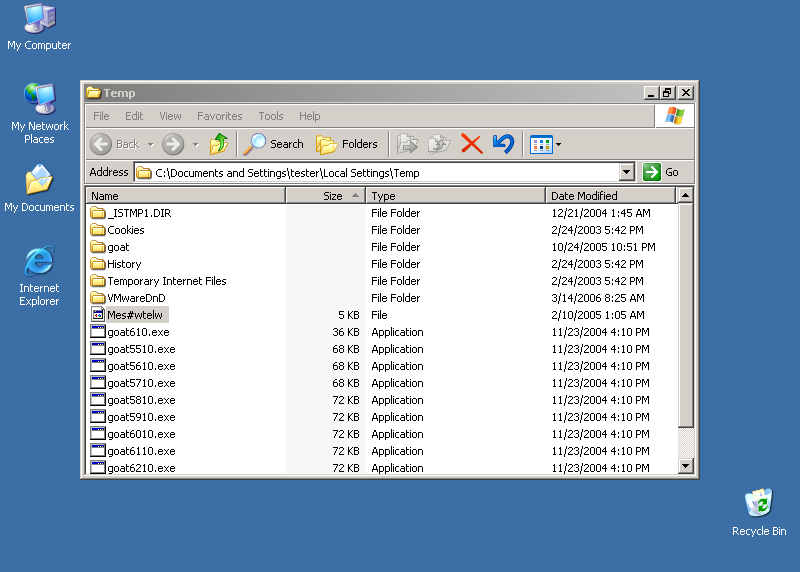The image size is (800, 572).
Task: Select the goat6210.exe application icon
Action: pyautogui.click(x=97, y=467)
